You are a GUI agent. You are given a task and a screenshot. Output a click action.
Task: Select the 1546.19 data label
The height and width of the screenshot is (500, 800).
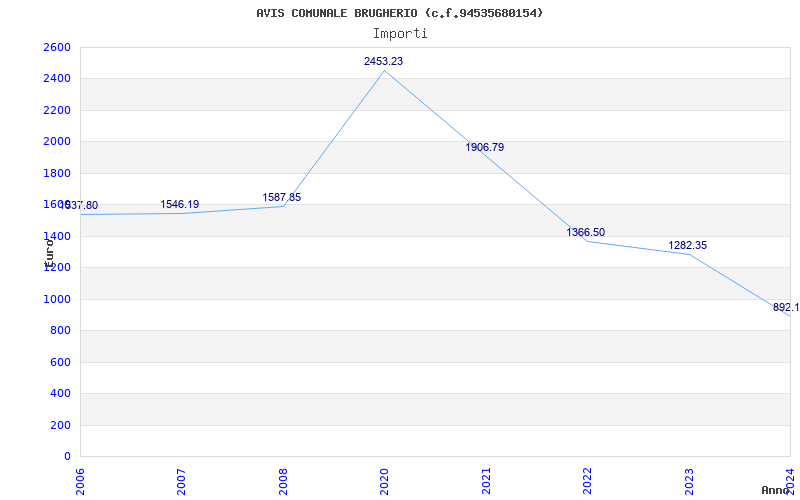tap(180, 205)
